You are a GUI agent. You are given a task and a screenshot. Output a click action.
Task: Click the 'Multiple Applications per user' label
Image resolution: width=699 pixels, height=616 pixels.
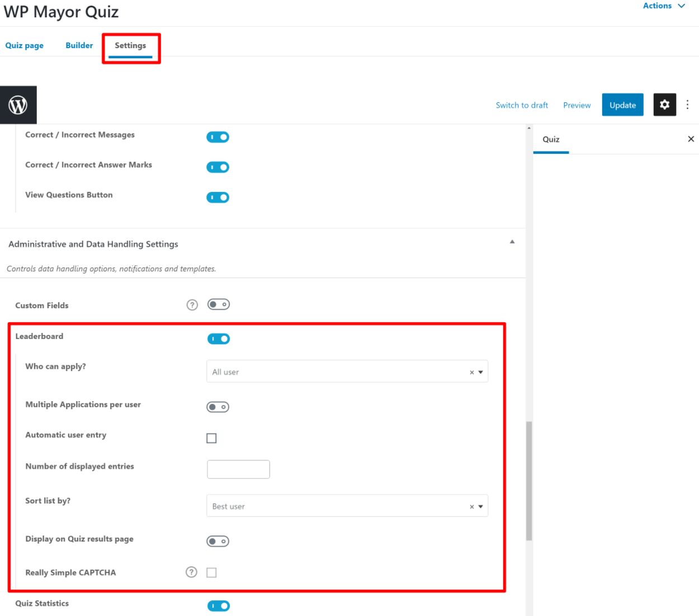(x=83, y=405)
